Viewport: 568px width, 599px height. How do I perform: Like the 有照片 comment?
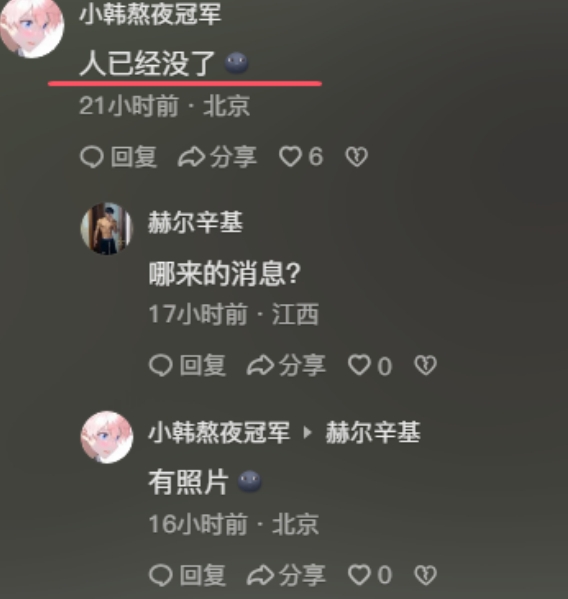[359, 575]
